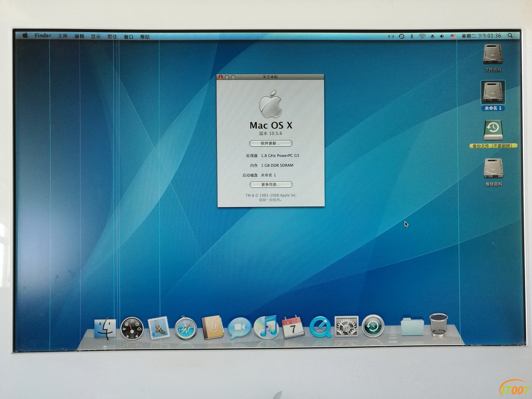Open the 帮助 menu
Viewport: 532px width, 399px height.
pos(145,37)
